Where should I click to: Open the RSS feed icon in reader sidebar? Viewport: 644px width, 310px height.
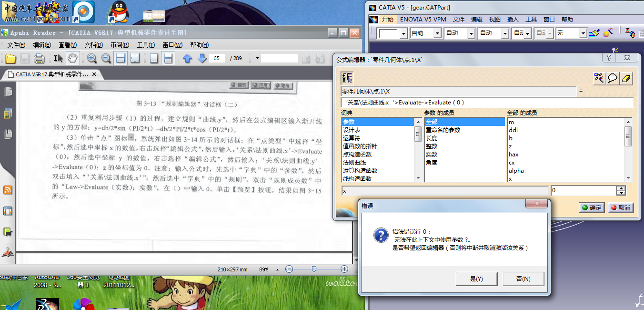(8, 190)
